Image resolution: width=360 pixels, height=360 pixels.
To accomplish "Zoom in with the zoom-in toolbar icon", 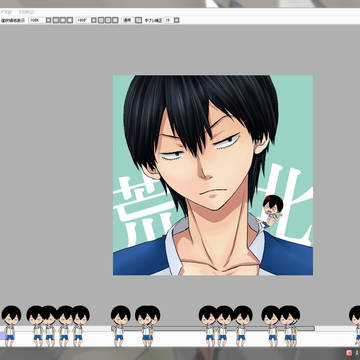I will click(56, 20).
